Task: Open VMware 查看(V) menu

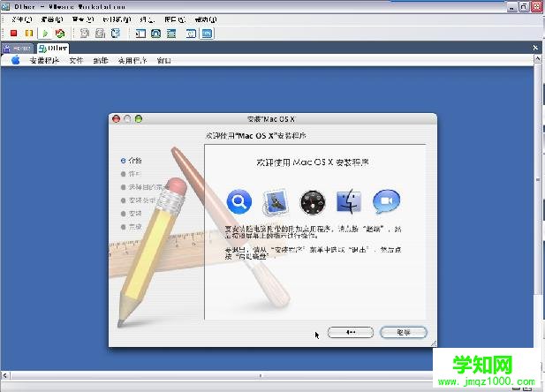Action: 83,19
